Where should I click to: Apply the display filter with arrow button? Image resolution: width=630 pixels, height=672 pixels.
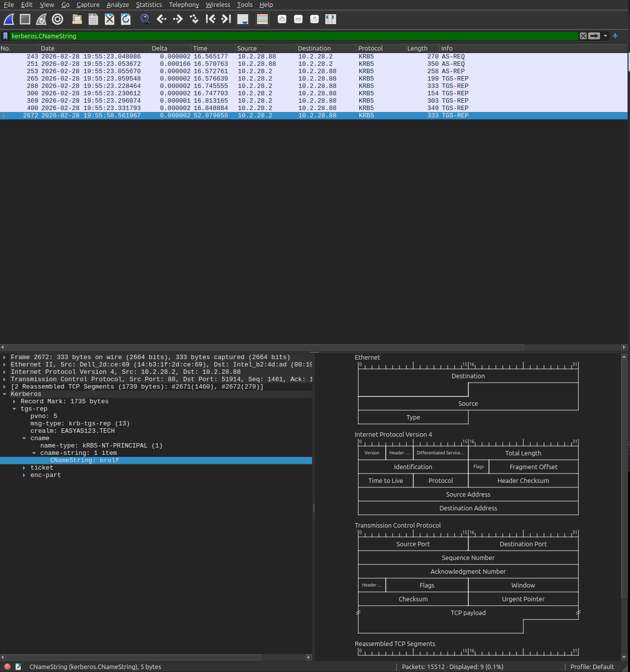coord(594,36)
